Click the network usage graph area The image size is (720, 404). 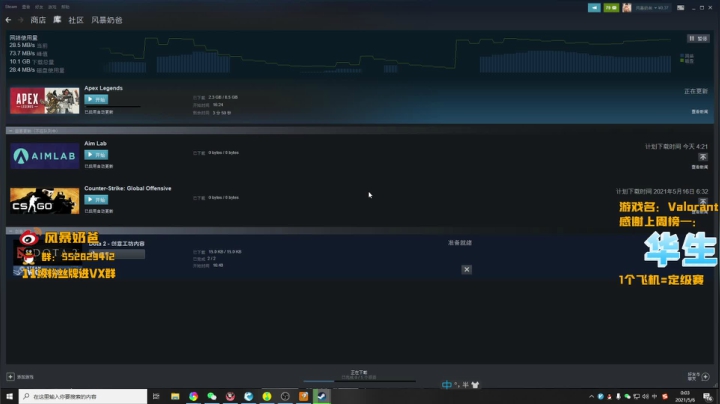(x=386, y=55)
